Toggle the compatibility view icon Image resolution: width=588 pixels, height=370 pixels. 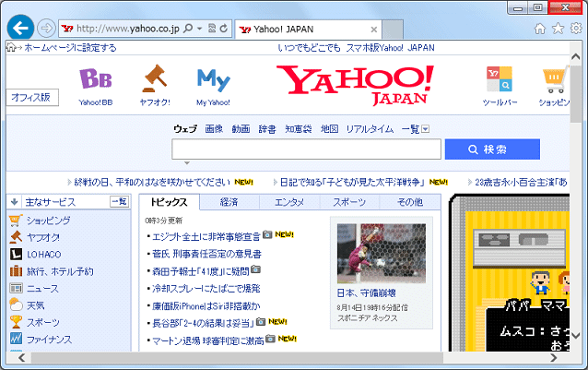(x=212, y=29)
